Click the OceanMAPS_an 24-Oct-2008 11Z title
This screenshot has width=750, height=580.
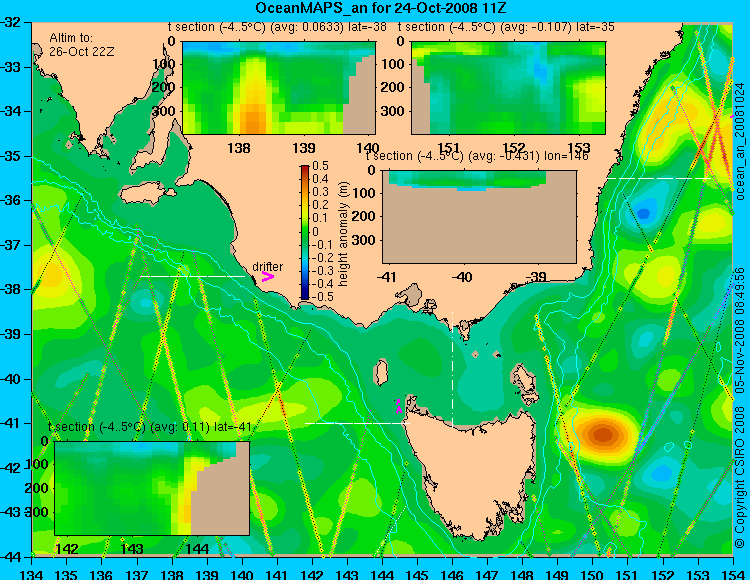click(x=380, y=8)
